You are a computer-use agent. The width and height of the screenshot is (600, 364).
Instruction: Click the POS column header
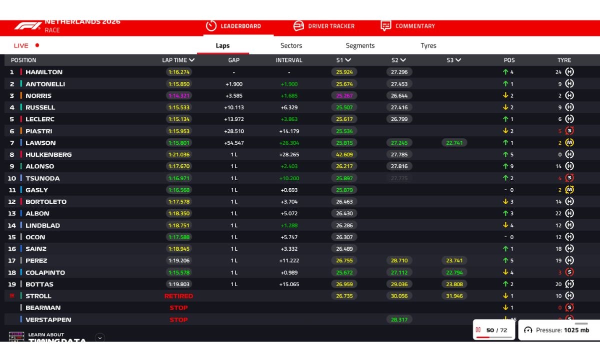509,60
